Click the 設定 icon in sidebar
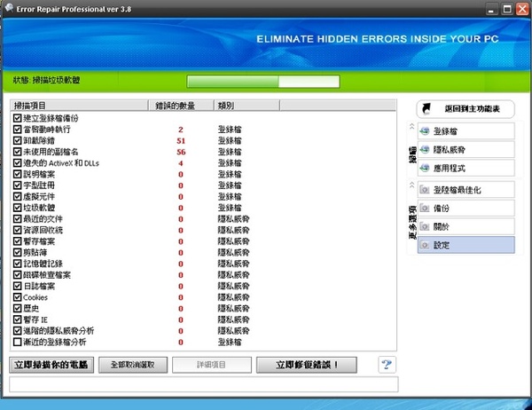 (x=425, y=245)
